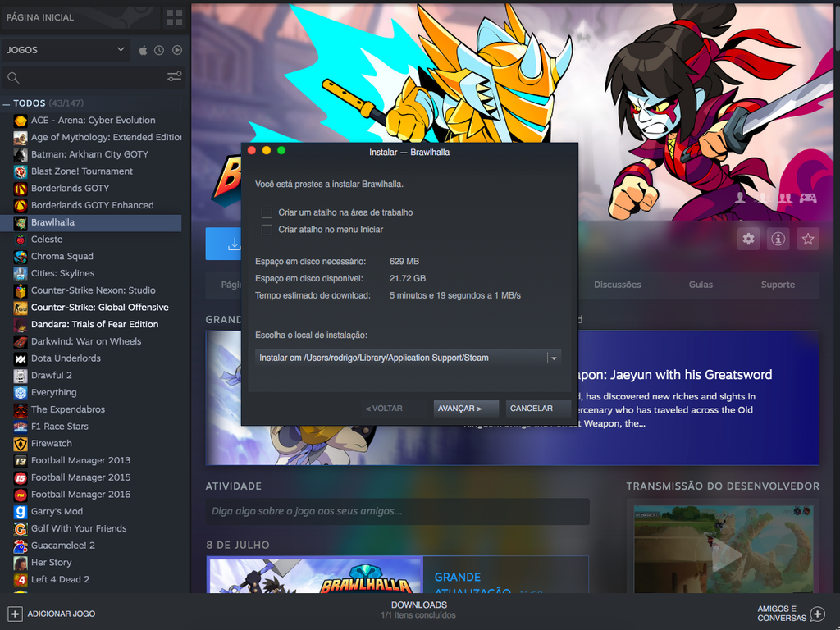
Task: Click the '21.72 GB' available disk space value
Action: pos(408,279)
